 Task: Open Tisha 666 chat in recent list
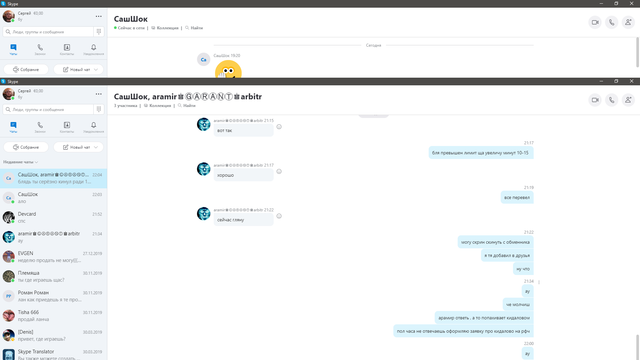coord(53,316)
